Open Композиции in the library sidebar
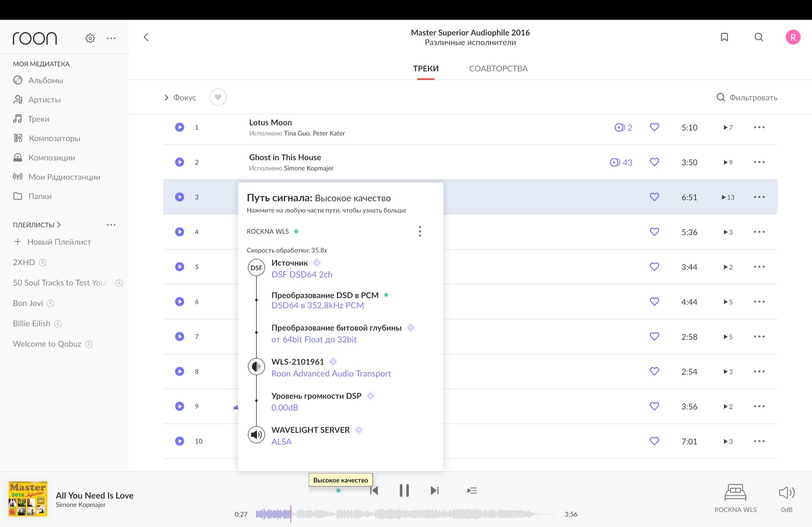This screenshot has height=527, width=812. 44,158
